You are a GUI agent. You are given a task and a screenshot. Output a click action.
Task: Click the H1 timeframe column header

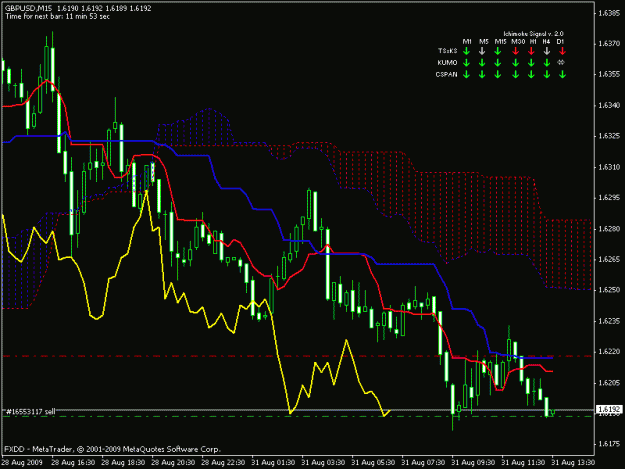[533, 41]
